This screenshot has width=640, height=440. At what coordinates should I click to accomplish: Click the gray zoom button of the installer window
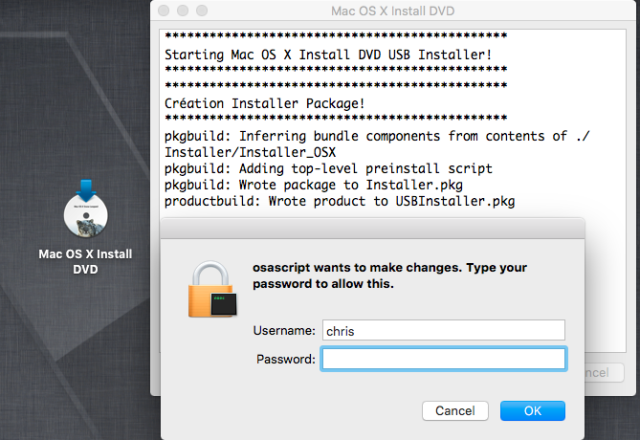[x=202, y=11]
